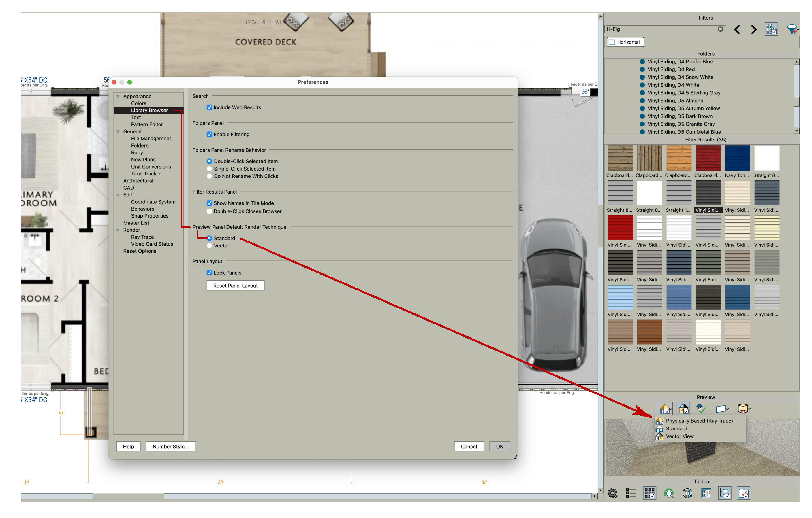Uncheck Include Web Results checkbox
This screenshot has height=518, width=812.
click(209, 107)
